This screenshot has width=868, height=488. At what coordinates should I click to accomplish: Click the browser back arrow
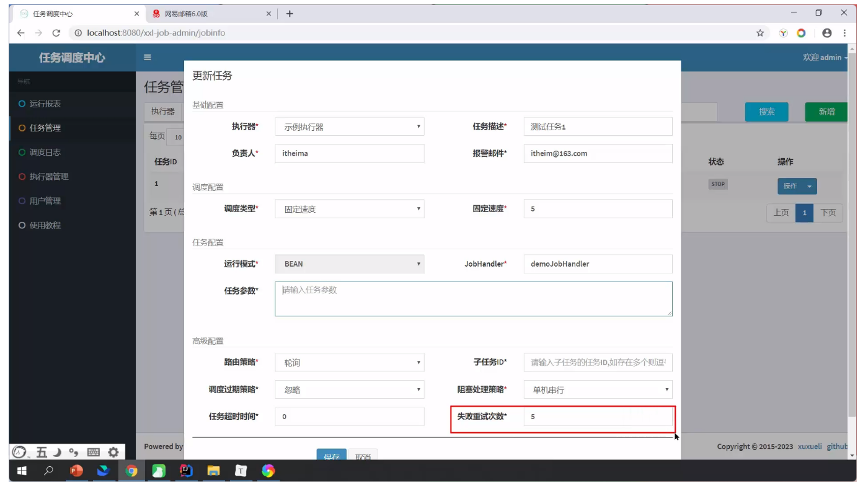[21, 33]
